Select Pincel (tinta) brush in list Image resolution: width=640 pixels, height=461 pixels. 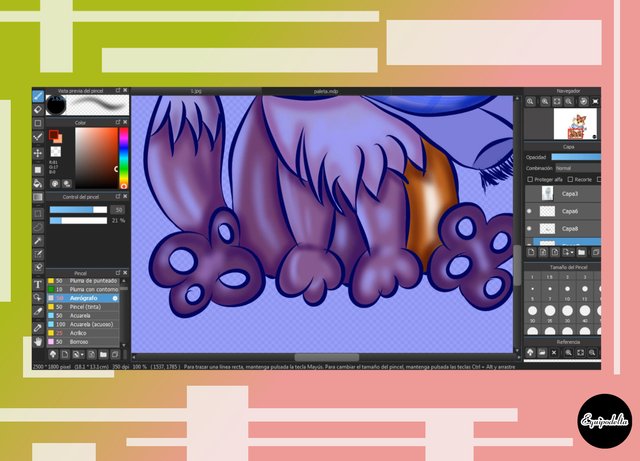pyautogui.click(x=83, y=307)
